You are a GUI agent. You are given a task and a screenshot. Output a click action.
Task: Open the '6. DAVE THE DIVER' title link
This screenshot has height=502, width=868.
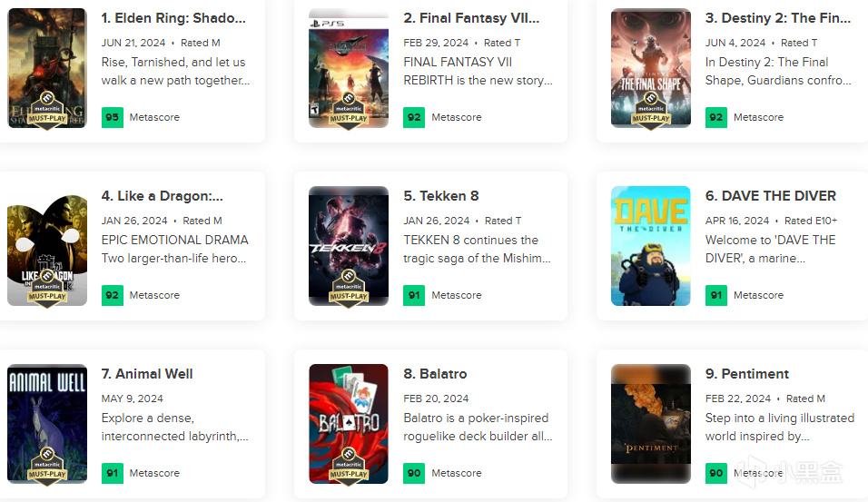771,196
